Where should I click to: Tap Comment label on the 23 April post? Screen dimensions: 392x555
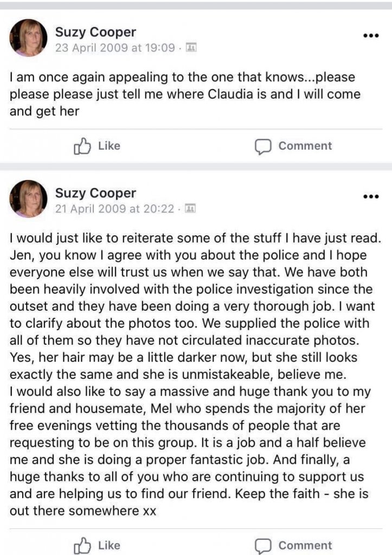(305, 146)
